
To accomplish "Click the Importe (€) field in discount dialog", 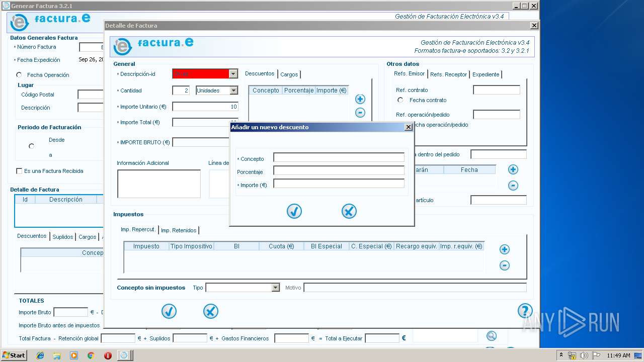I will pos(339,184).
